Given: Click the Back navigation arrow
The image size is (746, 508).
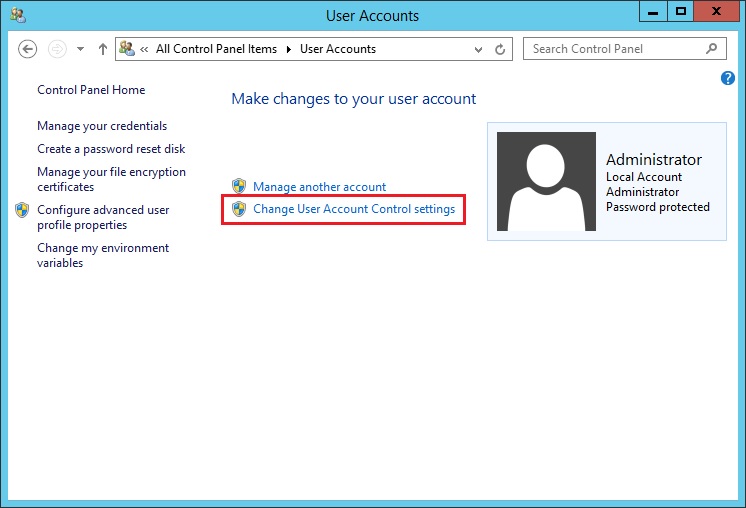Looking at the screenshot, I should [28, 49].
